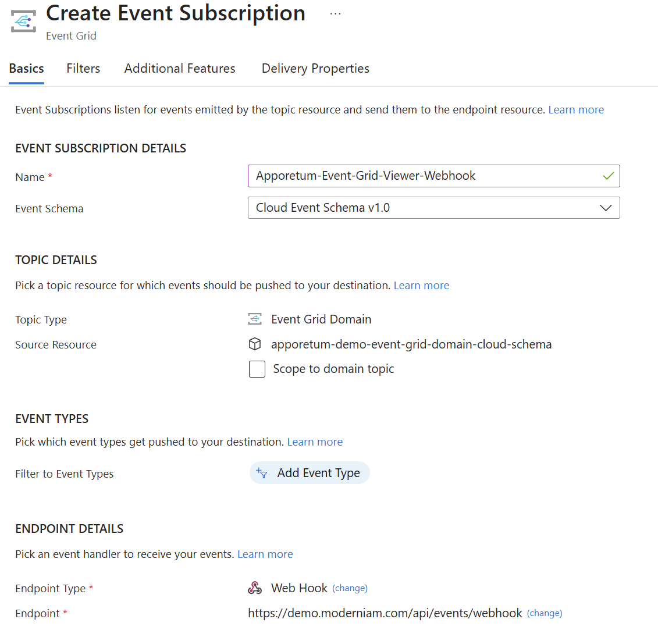Click the Event Grid Domain topic type text
The width and height of the screenshot is (658, 644).
(x=321, y=319)
